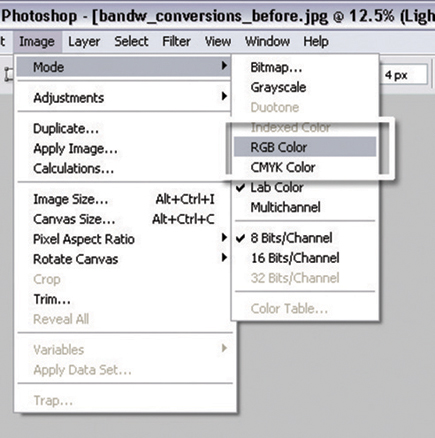435x438 pixels.
Task: Open the Layer menu
Action: (x=84, y=42)
